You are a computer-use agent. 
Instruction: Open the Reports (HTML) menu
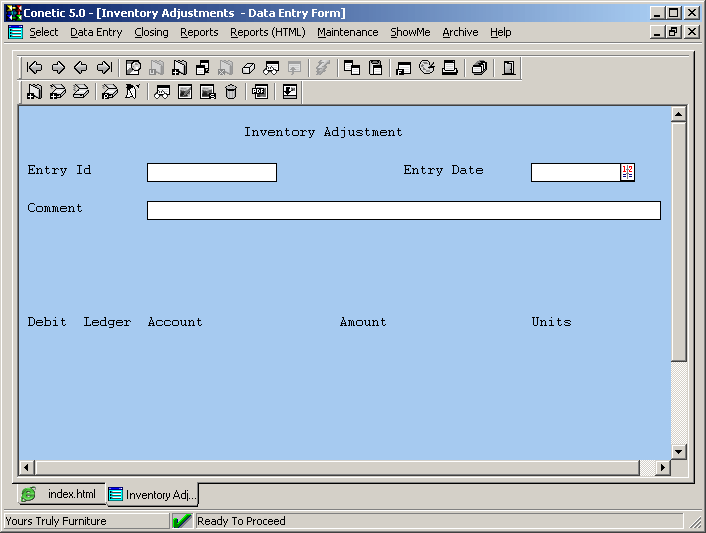[x=267, y=32]
